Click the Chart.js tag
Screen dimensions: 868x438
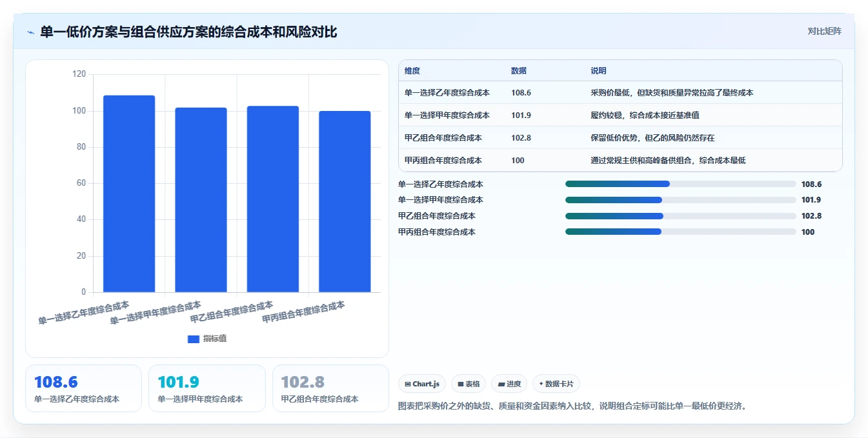(422, 384)
